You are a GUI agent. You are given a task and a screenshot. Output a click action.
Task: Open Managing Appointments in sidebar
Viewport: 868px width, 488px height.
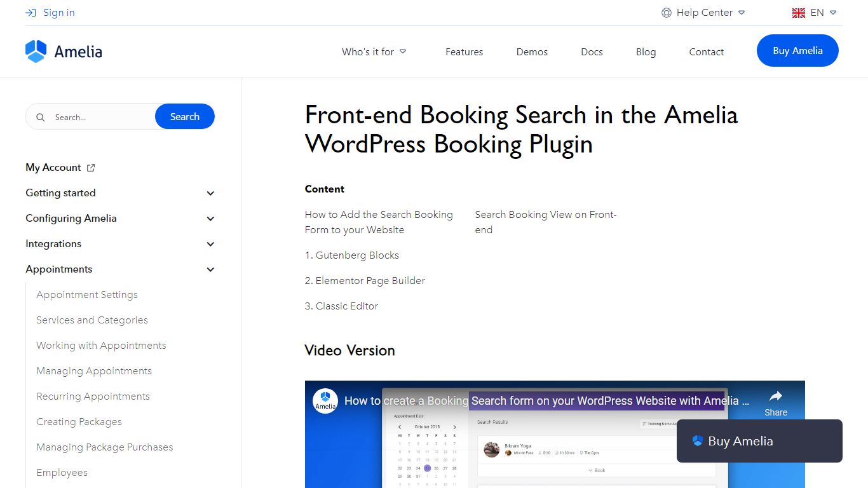click(94, 371)
